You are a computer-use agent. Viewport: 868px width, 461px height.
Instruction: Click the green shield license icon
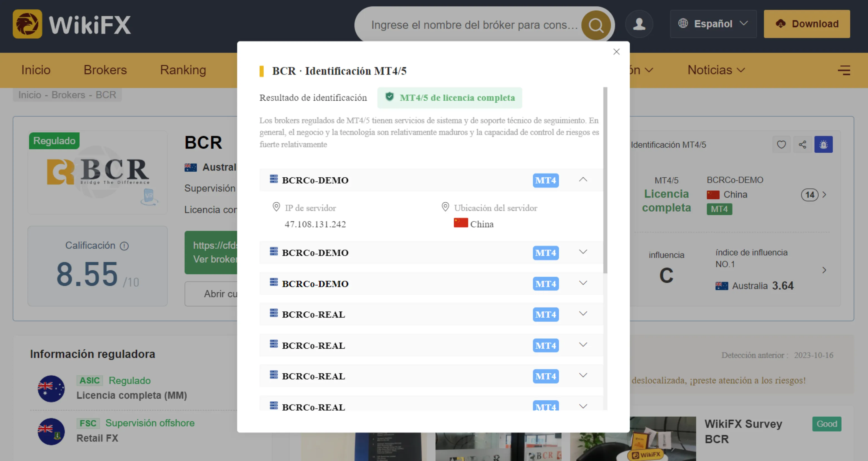click(389, 97)
